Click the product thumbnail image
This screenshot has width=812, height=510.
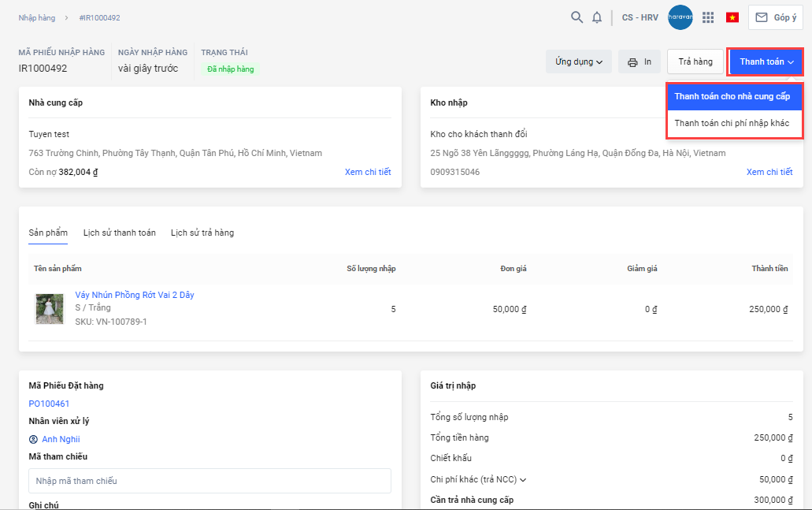[x=50, y=308]
